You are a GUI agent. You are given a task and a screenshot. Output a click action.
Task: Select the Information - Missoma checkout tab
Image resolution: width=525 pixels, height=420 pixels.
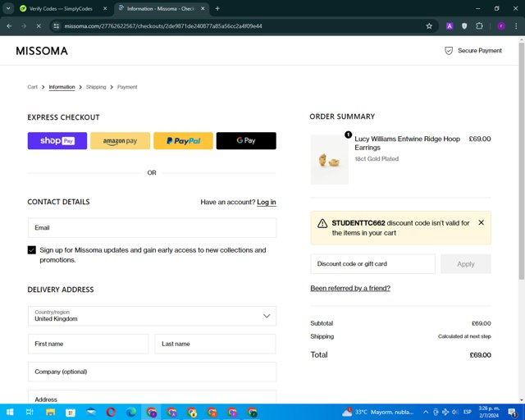(159, 9)
